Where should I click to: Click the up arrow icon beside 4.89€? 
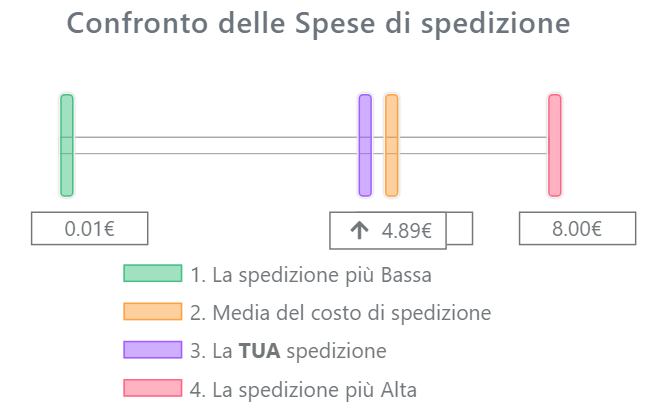pos(359,230)
